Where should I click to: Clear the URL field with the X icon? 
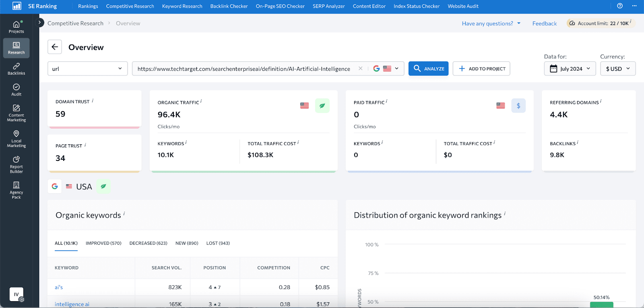point(361,68)
